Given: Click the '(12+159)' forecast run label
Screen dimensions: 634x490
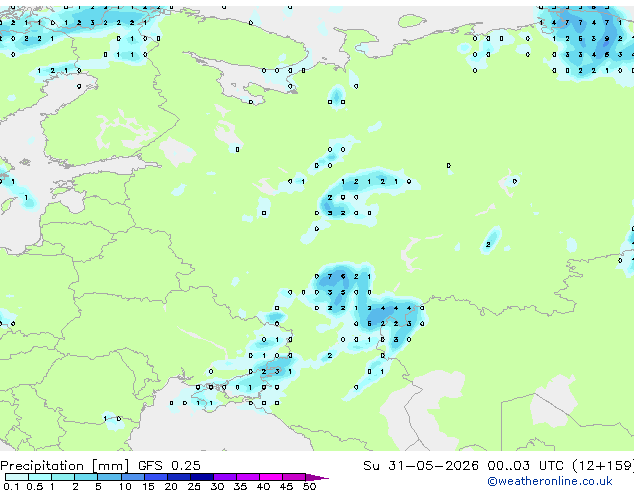Looking at the screenshot, I should click(x=603, y=466).
